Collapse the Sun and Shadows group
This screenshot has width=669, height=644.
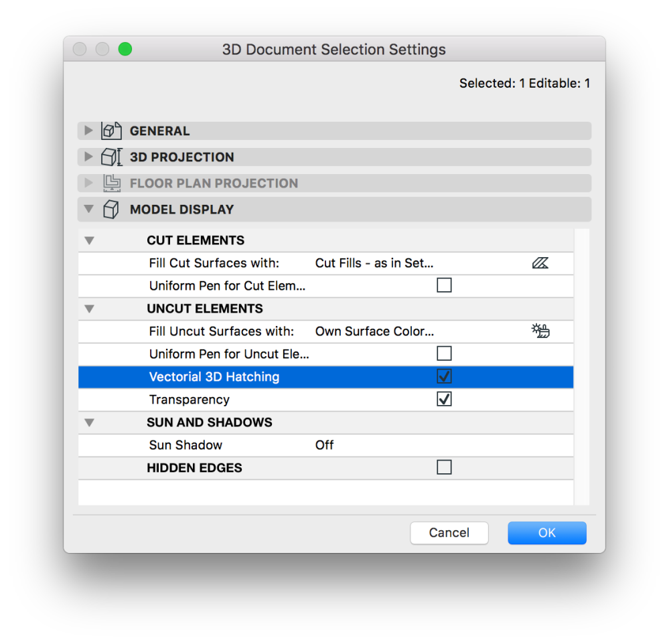90,422
